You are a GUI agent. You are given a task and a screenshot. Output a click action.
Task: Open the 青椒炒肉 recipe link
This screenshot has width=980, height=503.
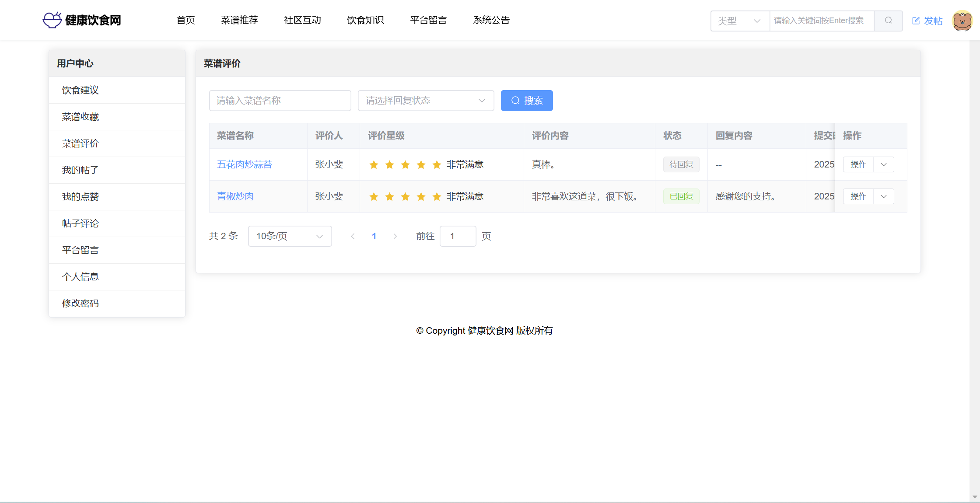[x=235, y=196]
